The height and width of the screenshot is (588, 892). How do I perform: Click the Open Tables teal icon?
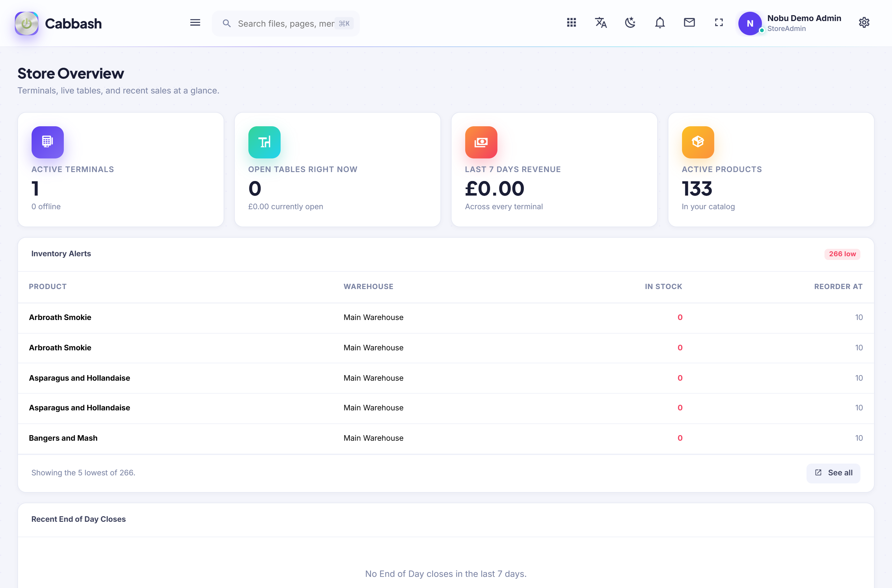tap(264, 142)
